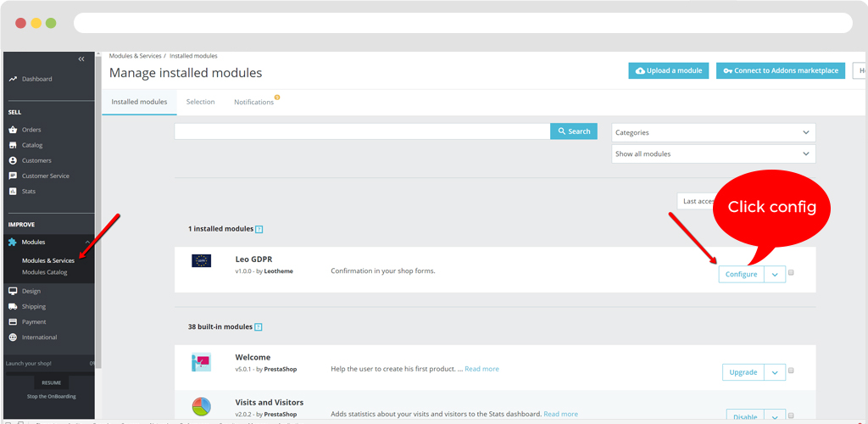Click Upgrade for Welcome module

(743, 372)
